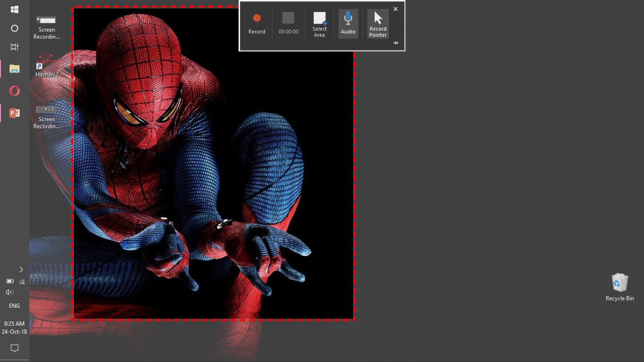Toggle Audio microphone recording
This screenshot has height=362, width=644.
[348, 24]
